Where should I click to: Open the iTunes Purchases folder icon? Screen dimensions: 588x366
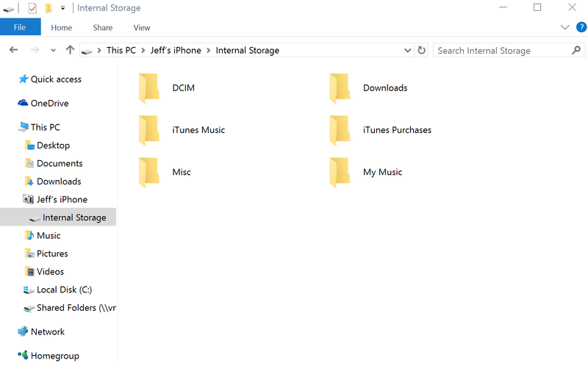coord(340,130)
